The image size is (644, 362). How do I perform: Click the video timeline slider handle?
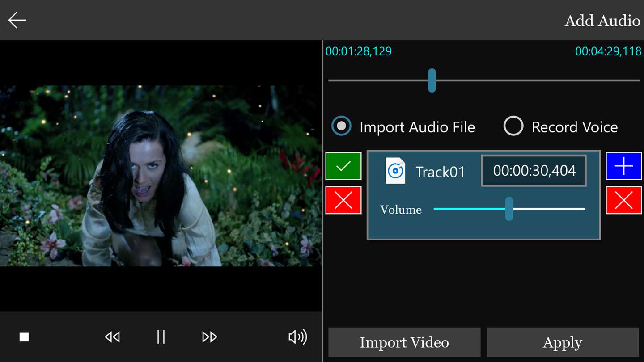pos(432,80)
